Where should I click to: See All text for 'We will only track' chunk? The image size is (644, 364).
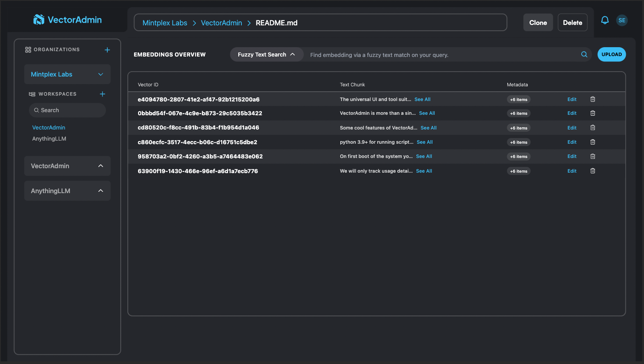pyautogui.click(x=424, y=171)
